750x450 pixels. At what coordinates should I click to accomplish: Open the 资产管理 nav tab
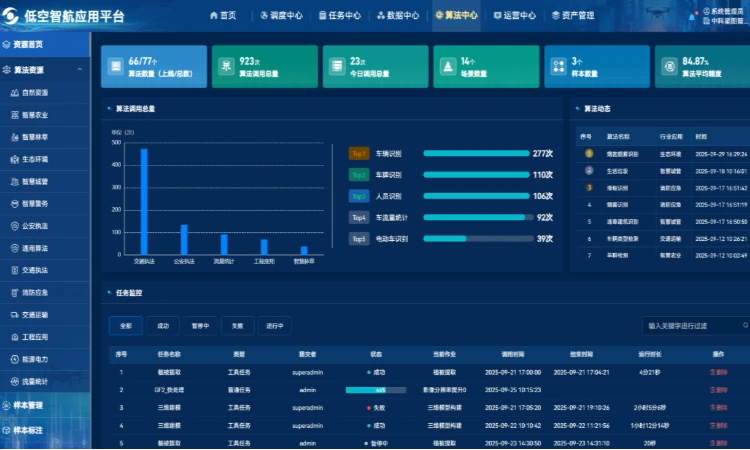(x=573, y=15)
